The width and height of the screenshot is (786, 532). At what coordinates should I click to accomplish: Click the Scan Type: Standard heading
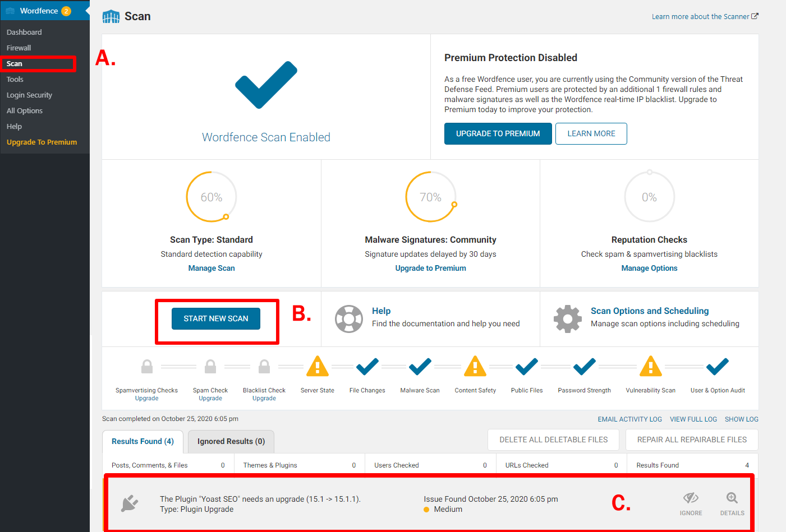212,240
